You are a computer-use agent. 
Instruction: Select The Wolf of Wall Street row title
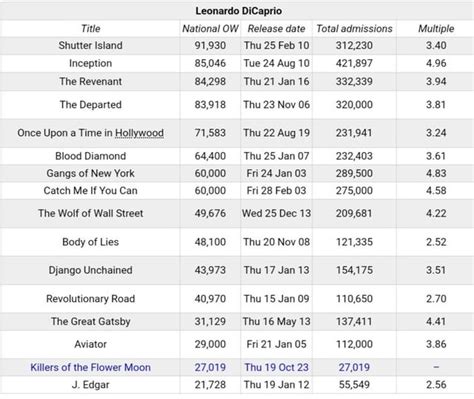click(x=90, y=213)
